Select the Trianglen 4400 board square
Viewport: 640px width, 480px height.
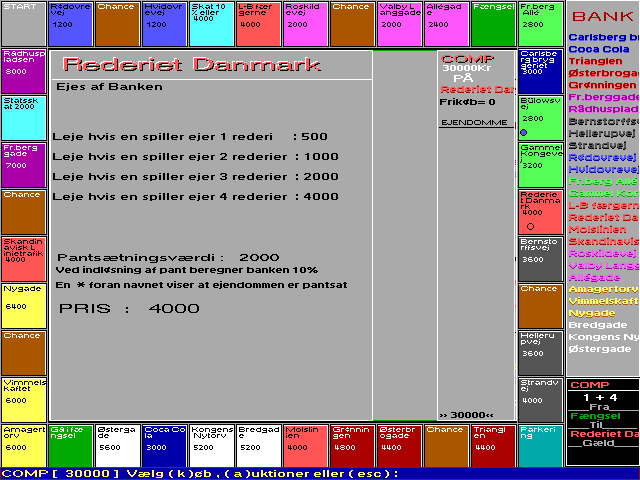click(493, 445)
